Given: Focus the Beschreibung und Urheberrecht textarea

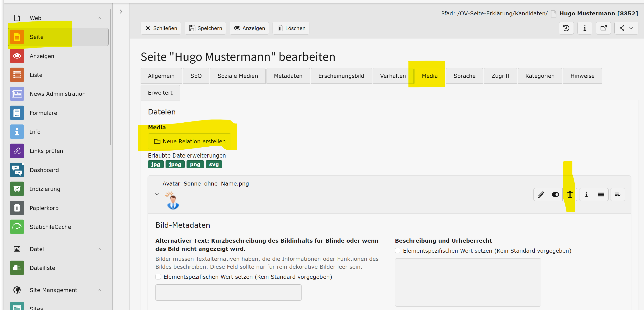Looking at the screenshot, I should pos(468,282).
